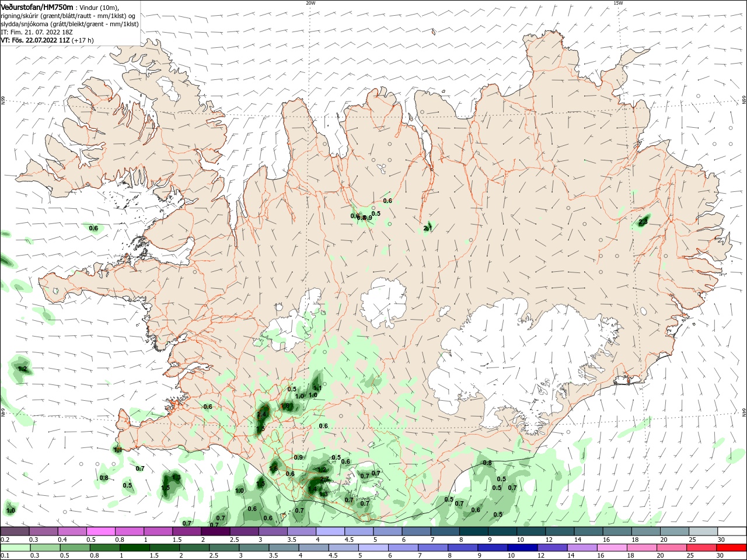Click the 'IT: Fim. 21. 07. 2022 18Z' line

click(x=37, y=32)
